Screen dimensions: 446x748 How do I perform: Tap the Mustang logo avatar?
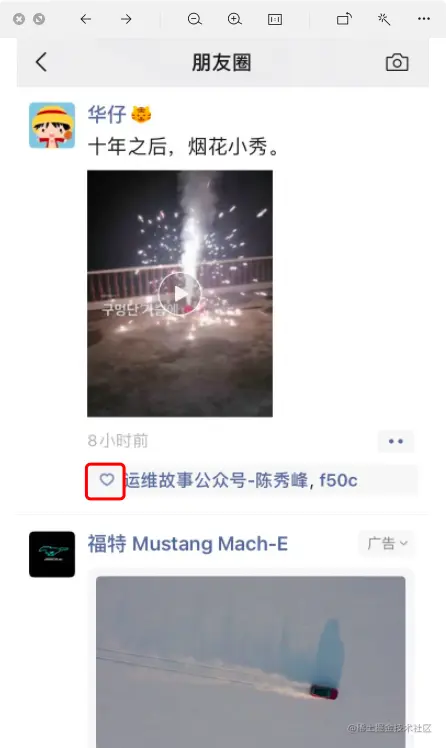point(52,554)
